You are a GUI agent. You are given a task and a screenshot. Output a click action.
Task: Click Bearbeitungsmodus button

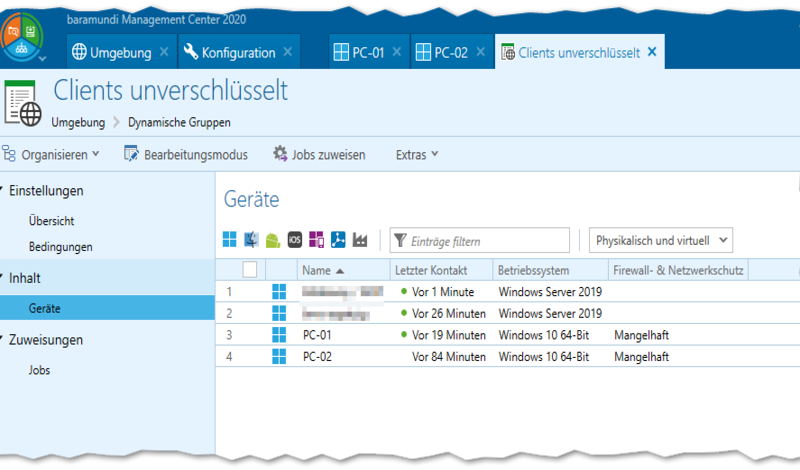[186, 154]
